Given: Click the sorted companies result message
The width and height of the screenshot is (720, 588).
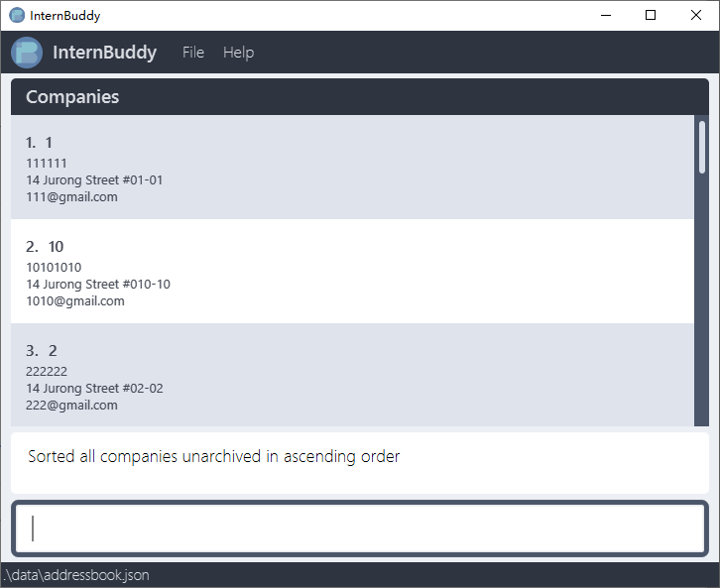Looking at the screenshot, I should 213,456.
